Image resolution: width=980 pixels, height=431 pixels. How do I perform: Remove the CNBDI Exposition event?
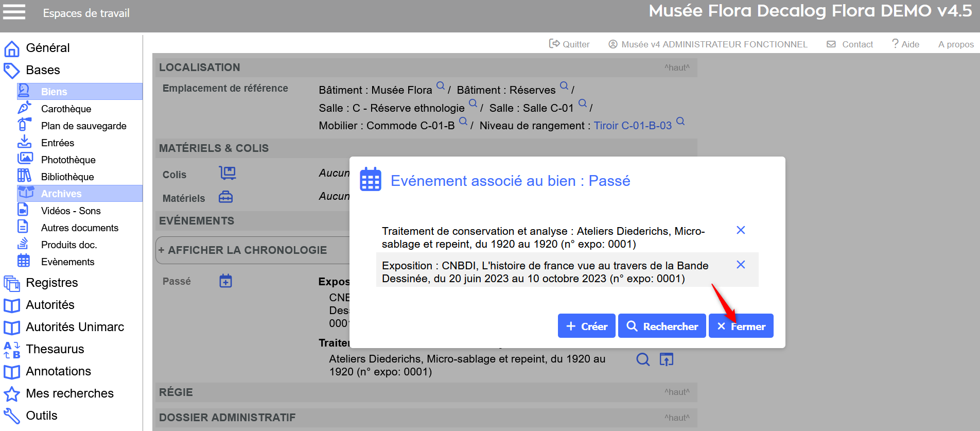[x=741, y=265]
